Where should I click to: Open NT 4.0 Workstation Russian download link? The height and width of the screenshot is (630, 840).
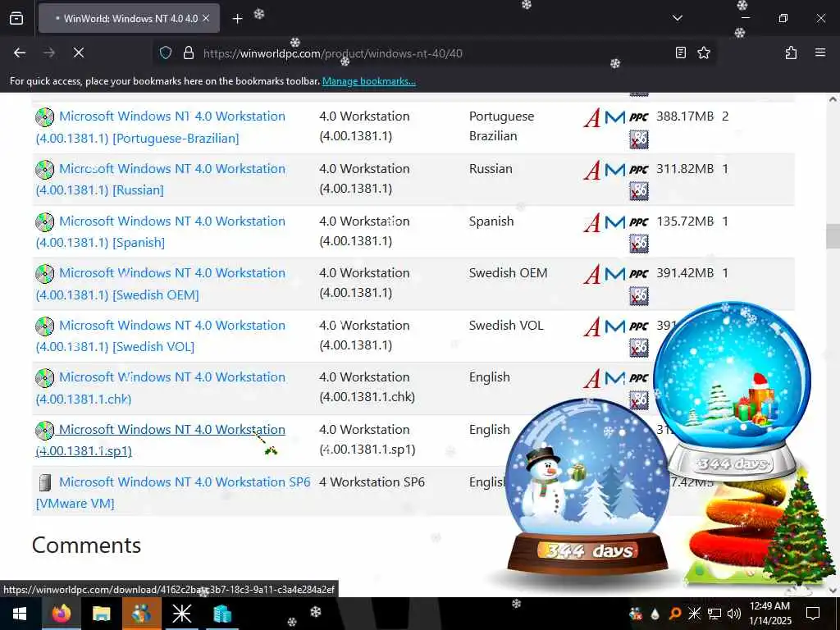point(161,179)
